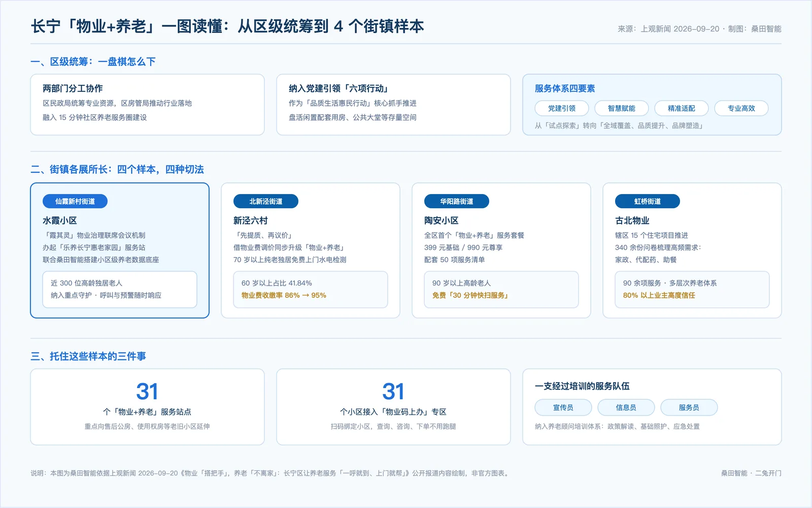Click the footer note starting 说明：本图为桑田智能
The height and width of the screenshot is (508, 812).
point(269,473)
